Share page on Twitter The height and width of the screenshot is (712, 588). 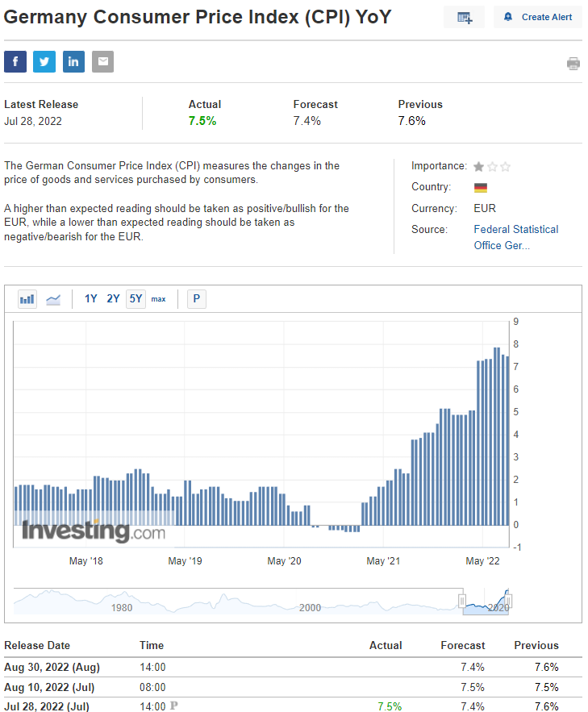click(x=44, y=61)
